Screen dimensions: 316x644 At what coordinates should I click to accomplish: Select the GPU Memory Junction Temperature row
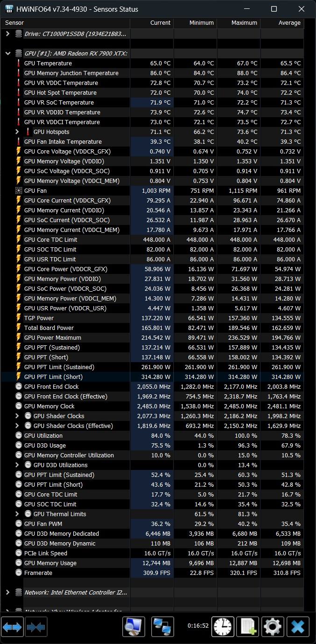(x=153, y=73)
